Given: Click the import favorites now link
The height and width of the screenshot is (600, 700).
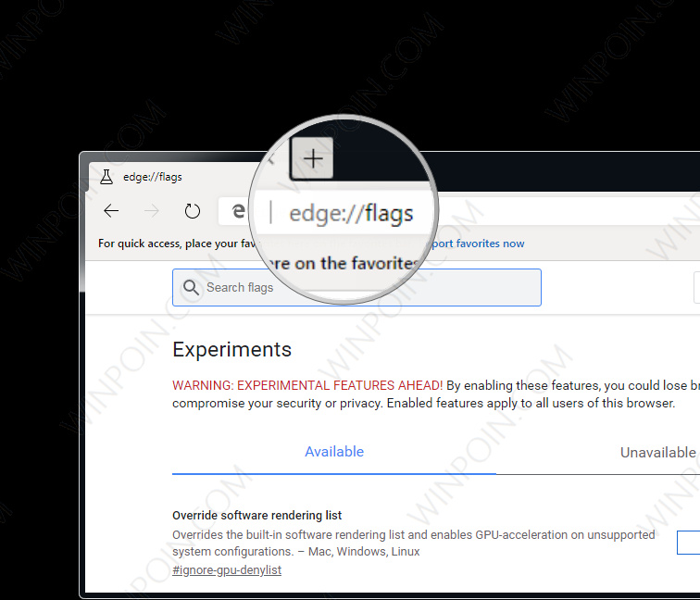Looking at the screenshot, I should coord(478,244).
